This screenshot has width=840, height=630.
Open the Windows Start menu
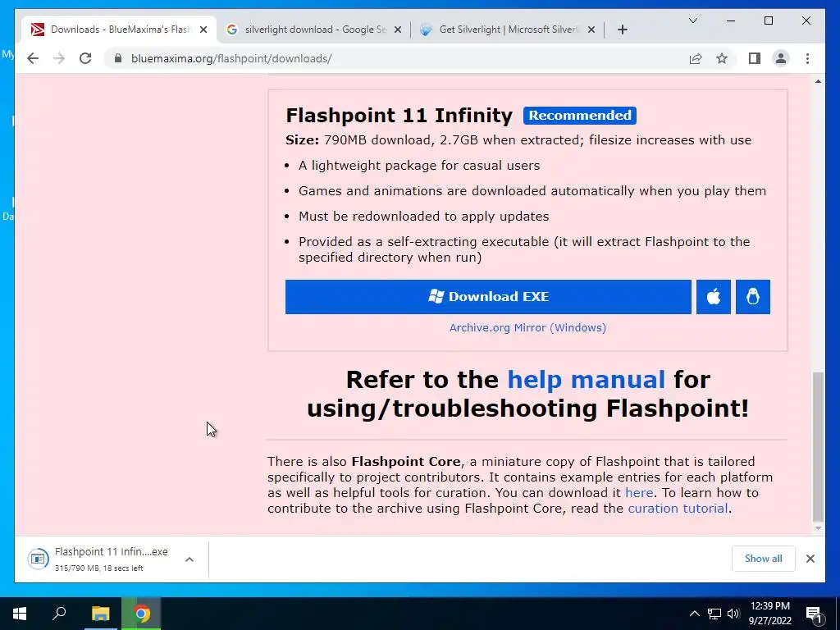point(20,614)
